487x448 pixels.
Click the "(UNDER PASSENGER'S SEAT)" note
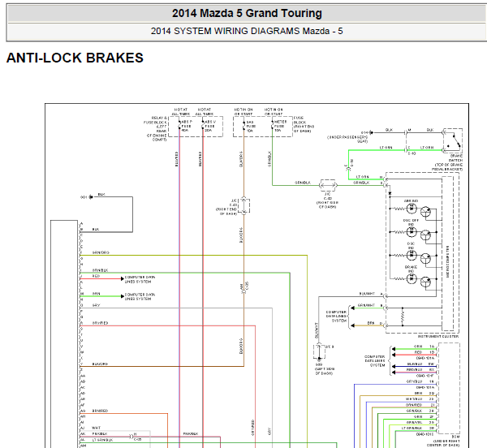point(347,139)
